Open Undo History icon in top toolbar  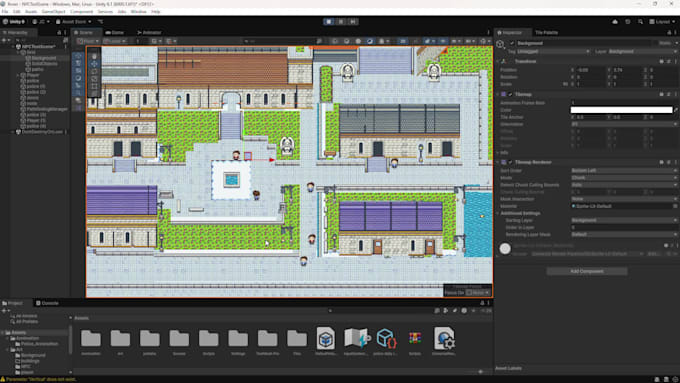pyautogui.click(x=628, y=22)
